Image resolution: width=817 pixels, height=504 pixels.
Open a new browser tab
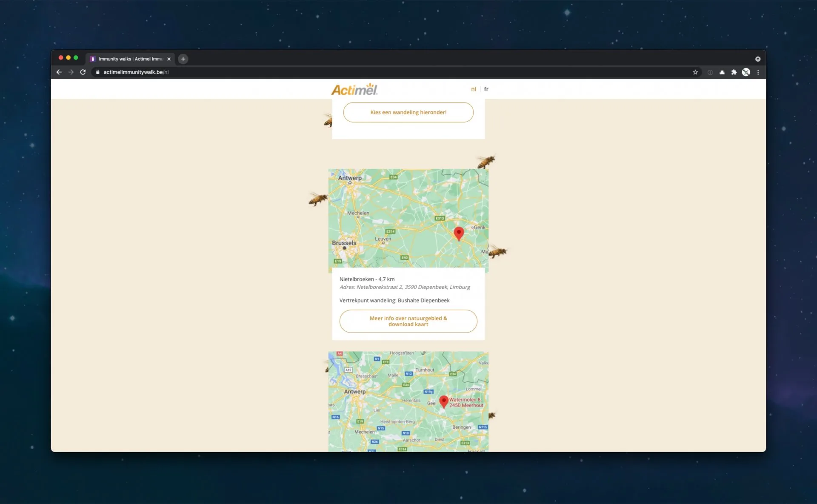point(183,59)
